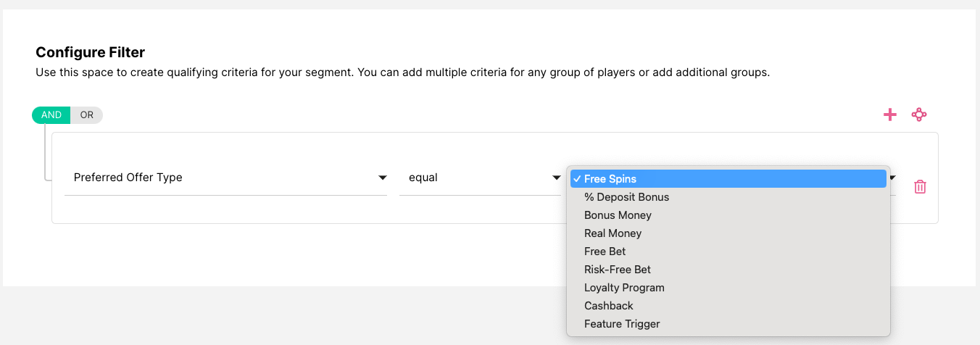Click the value dropdown arrow beside the list
The image size is (980, 345).
(x=893, y=178)
